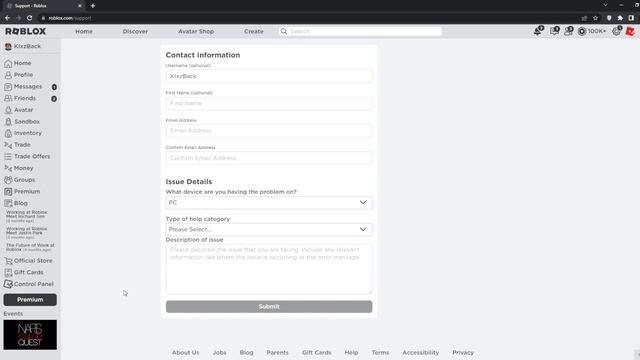Click the Confirm Email Address field
The image size is (640, 360).
click(269, 158)
